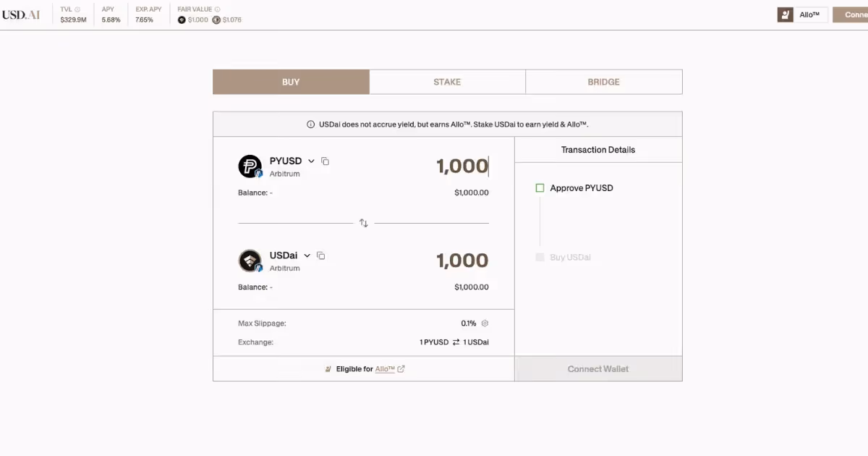Click the Approve PYUSD checkbox
Screen dimensions: 868x456
[x=540, y=187]
